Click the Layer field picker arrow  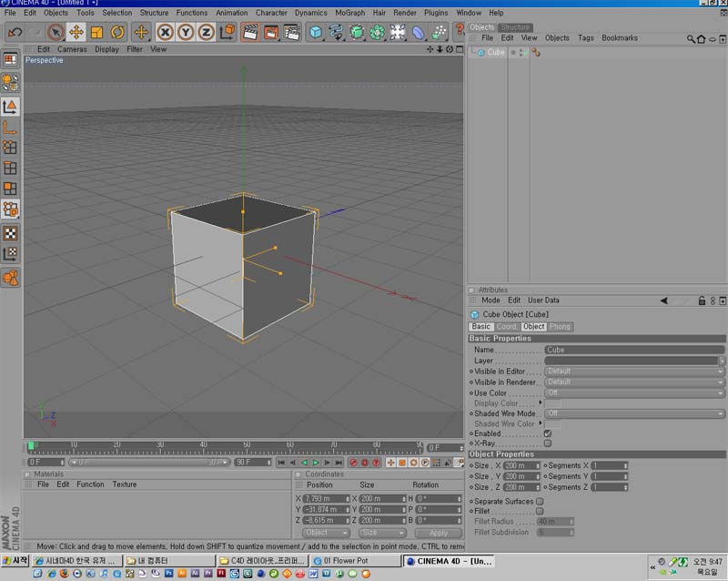(x=722, y=361)
